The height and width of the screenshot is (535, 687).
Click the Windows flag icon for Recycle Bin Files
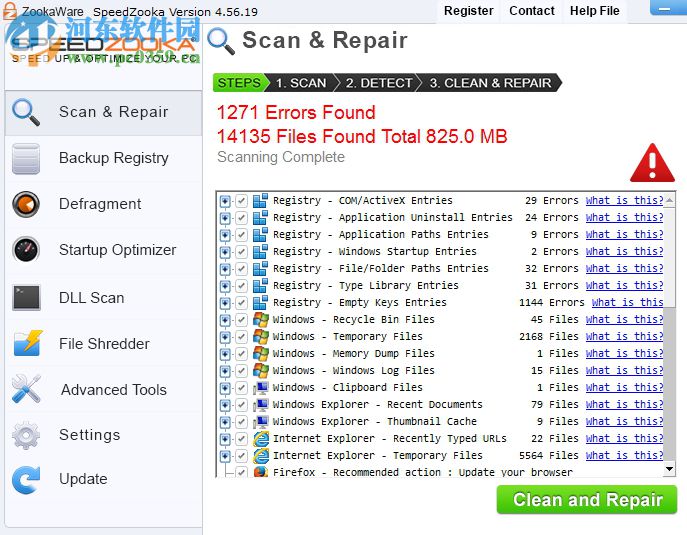tap(261, 320)
